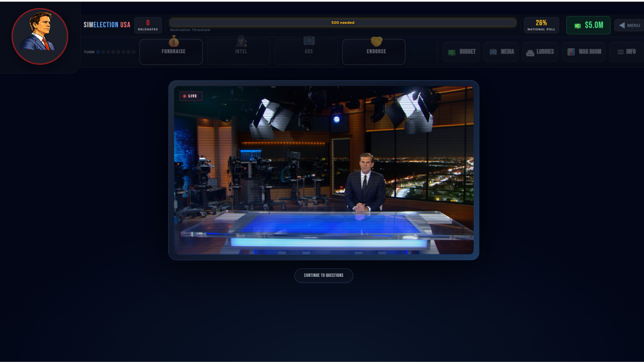Click the Fundraise money bag icon
This screenshot has height=362, width=644.
[x=173, y=42]
